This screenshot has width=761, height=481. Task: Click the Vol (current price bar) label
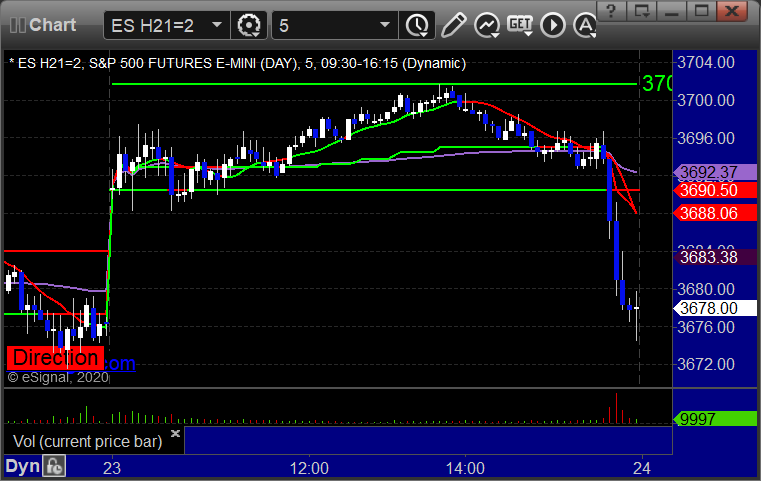(x=87, y=441)
